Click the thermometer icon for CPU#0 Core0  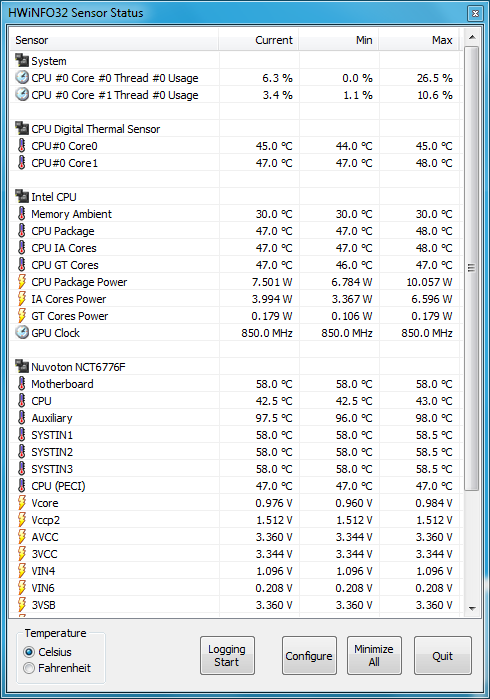tap(21, 146)
